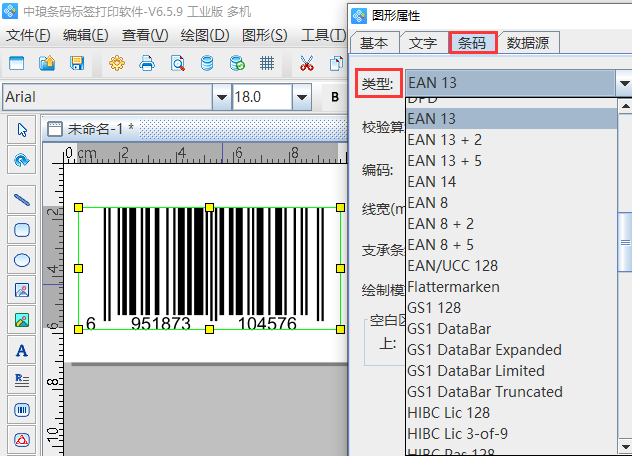Click the new document toolbar icon
The height and width of the screenshot is (456, 632).
click(17, 63)
